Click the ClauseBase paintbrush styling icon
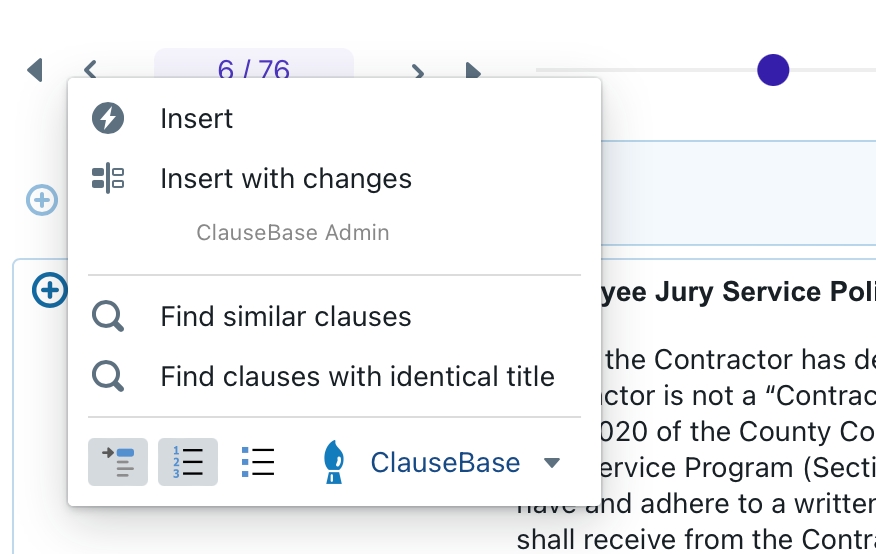This screenshot has height=554, width=876. tap(334, 462)
